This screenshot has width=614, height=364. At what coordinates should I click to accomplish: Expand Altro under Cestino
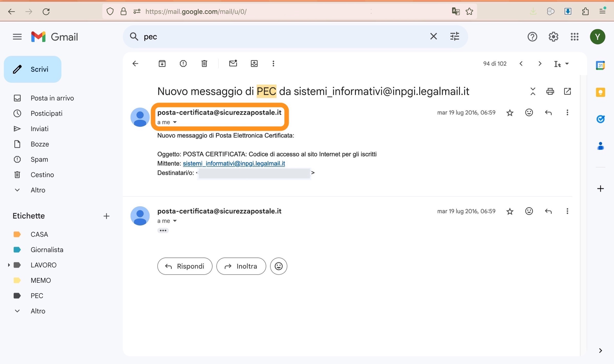coord(17,190)
